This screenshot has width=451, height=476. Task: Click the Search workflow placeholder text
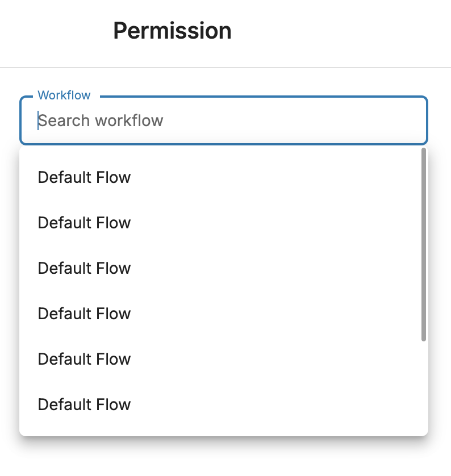click(101, 120)
